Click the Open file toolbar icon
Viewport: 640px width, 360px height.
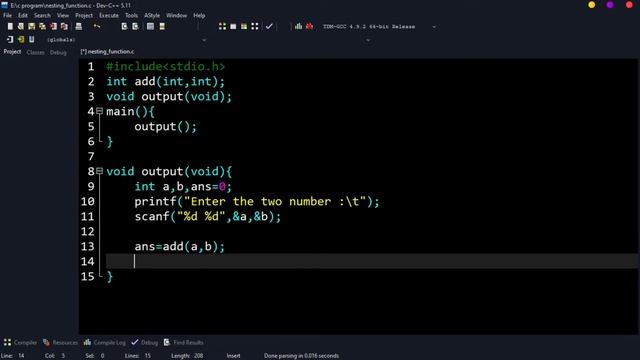[21, 27]
